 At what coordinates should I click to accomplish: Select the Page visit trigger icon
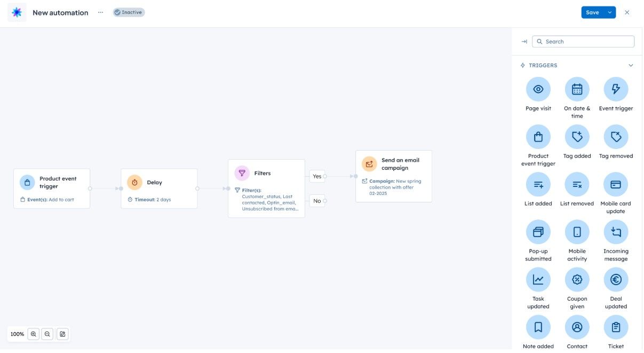pos(538,89)
